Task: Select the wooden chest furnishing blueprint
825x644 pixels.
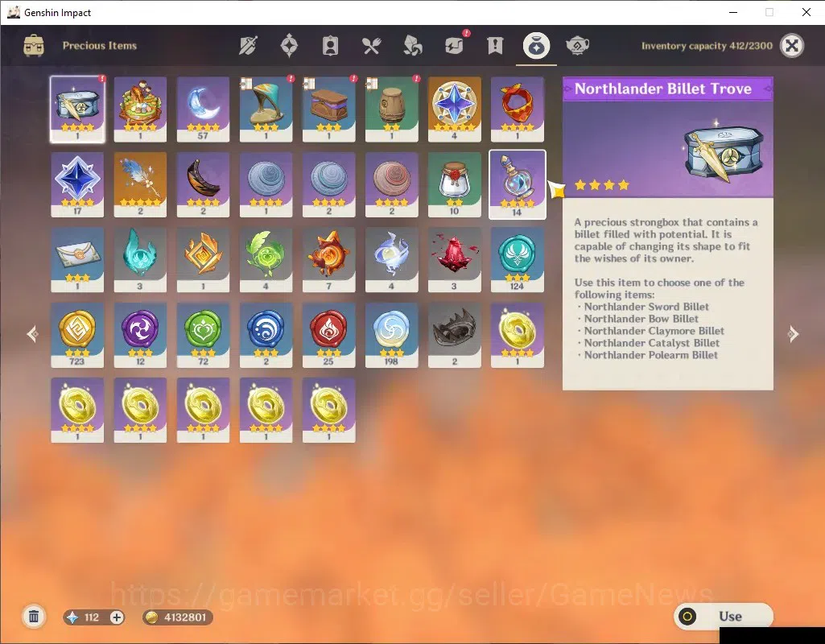Action: click(329, 109)
